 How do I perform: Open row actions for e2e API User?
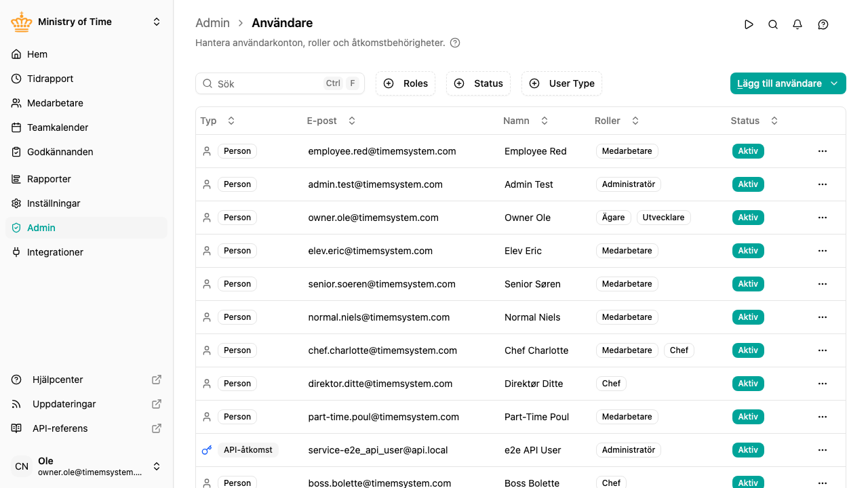click(823, 450)
